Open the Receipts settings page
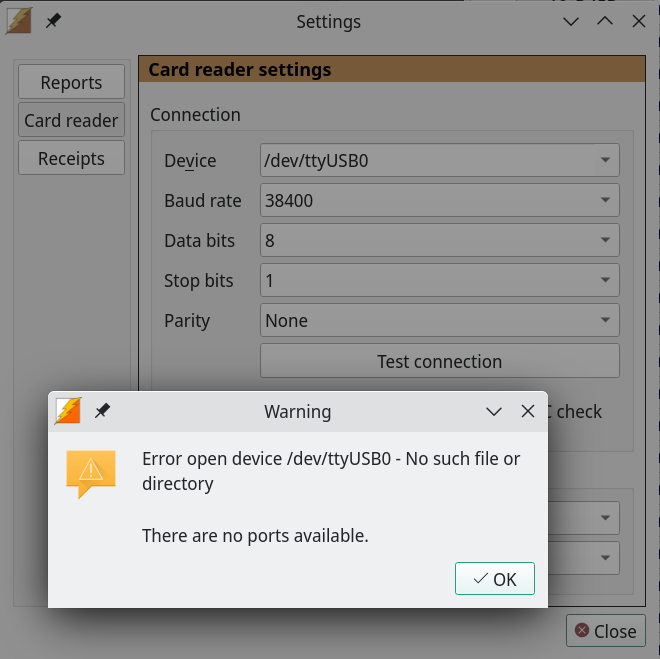The width and height of the screenshot is (660, 659). point(71,158)
